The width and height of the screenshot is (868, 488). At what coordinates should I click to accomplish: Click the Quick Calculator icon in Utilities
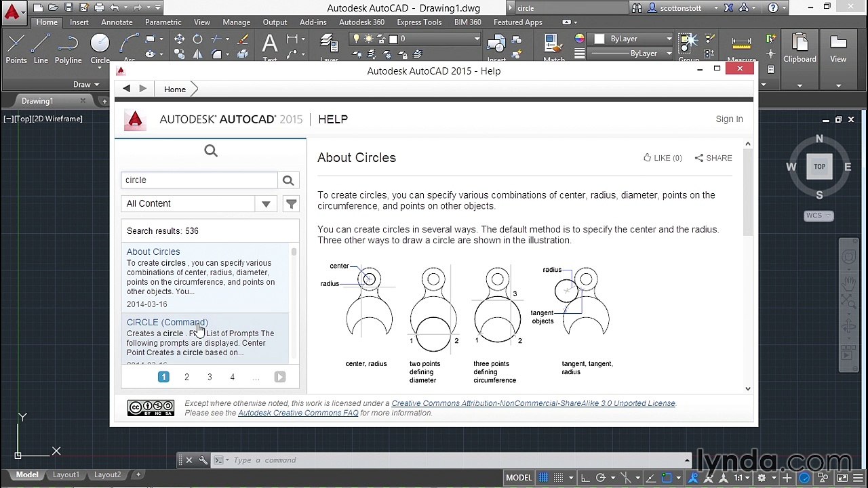[770, 68]
